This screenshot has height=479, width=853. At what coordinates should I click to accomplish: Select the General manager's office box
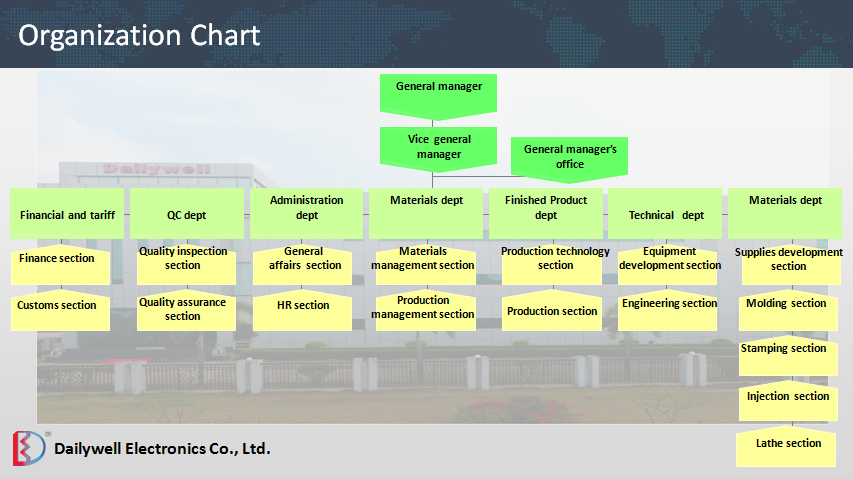pos(570,155)
